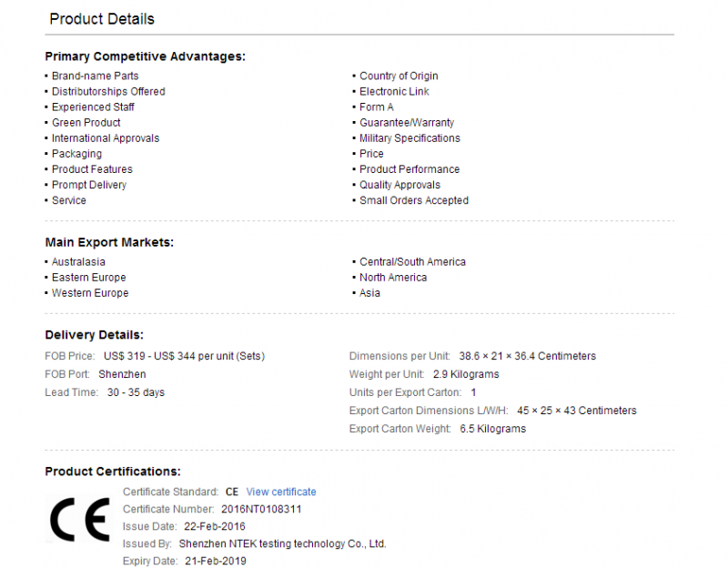Click the Distributorships Offered list item
Image resolution: width=728 pixels, height=569 pixels.
point(108,92)
